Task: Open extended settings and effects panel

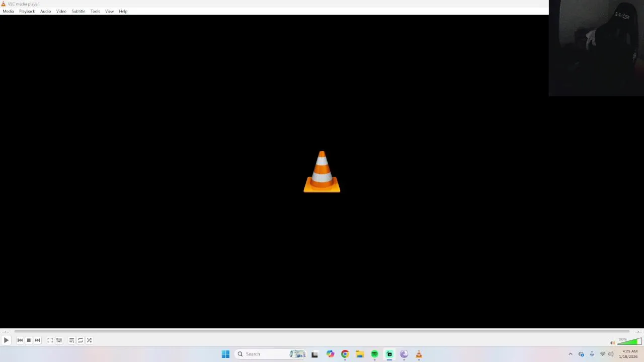Action: pyautogui.click(x=59, y=340)
